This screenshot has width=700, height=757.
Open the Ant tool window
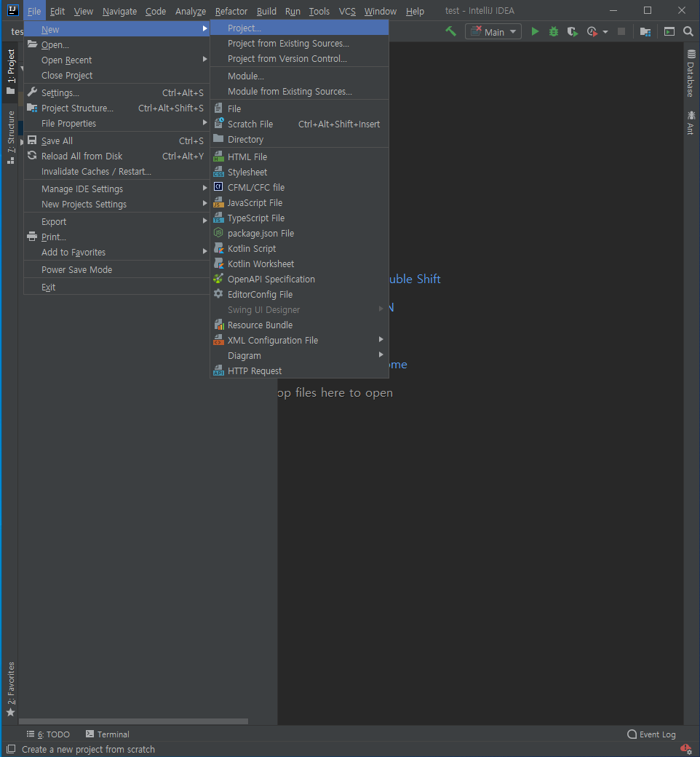click(691, 122)
